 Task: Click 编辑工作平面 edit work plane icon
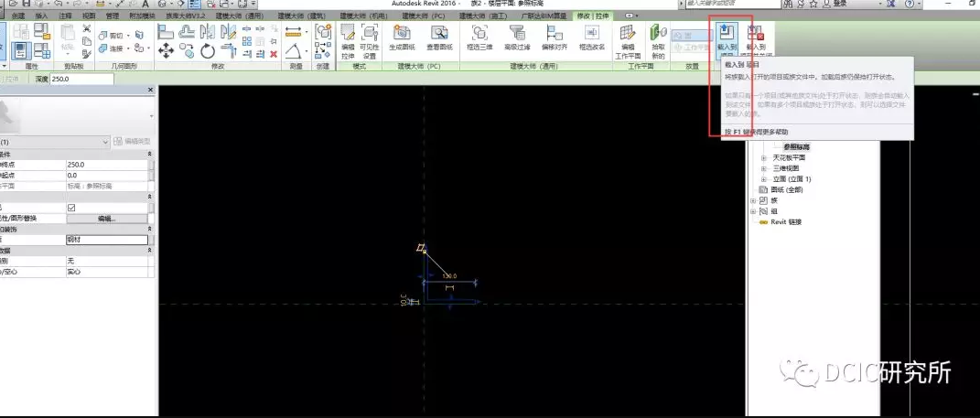tap(628, 40)
